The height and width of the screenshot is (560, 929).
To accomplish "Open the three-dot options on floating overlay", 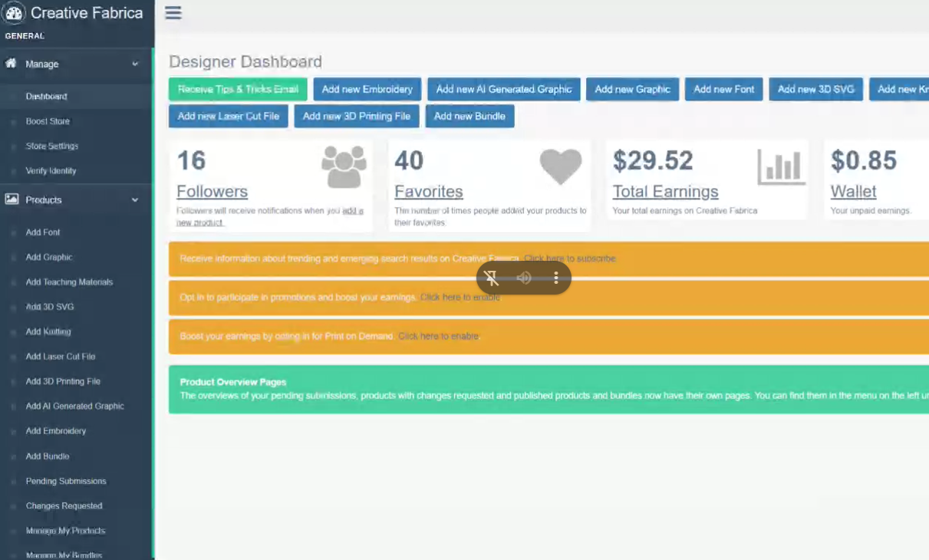I will [x=556, y=278].
